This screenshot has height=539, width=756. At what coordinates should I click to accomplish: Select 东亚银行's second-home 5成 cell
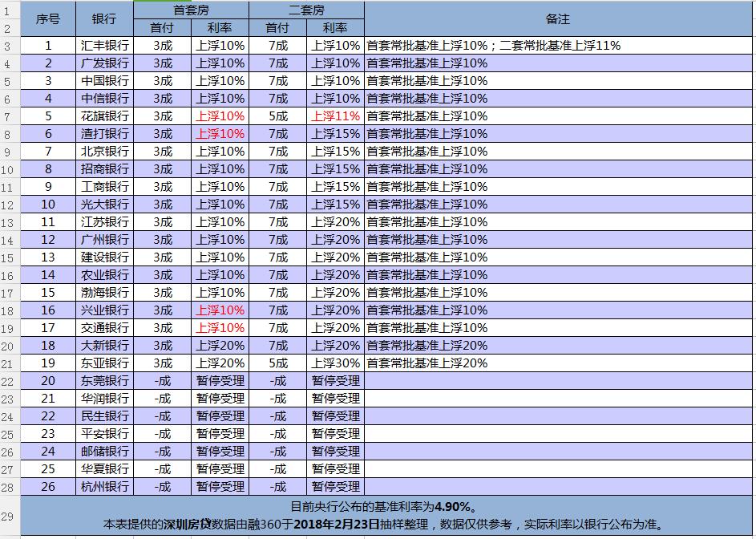(277, 363)
